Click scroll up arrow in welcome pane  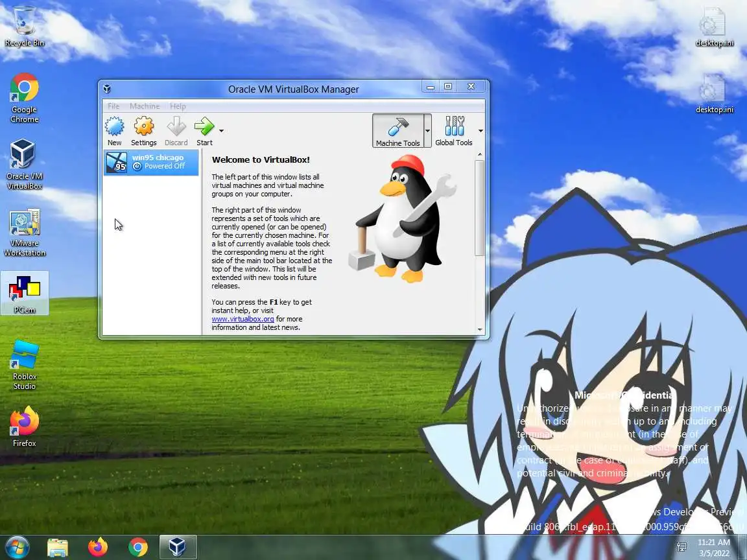480,154
